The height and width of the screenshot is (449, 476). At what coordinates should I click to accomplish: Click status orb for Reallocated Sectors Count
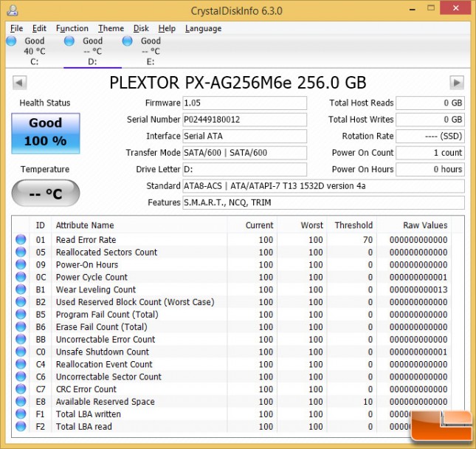point(21,252)
